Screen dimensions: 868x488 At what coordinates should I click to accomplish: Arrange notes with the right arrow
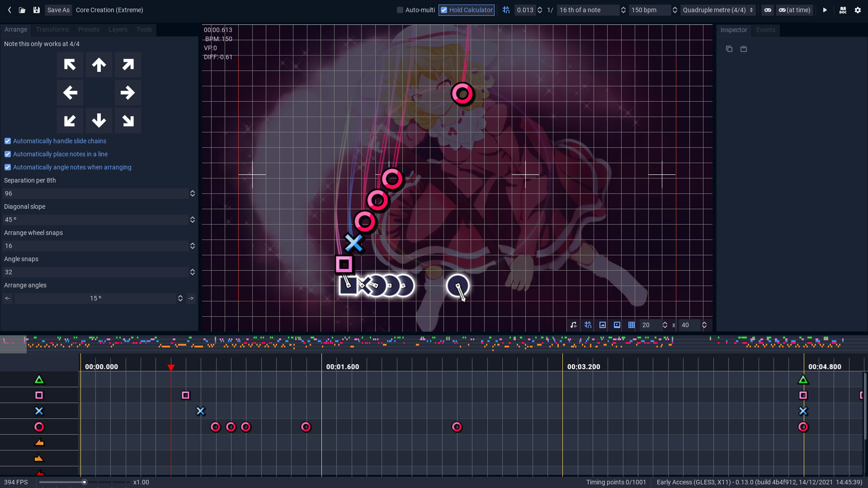128,93
